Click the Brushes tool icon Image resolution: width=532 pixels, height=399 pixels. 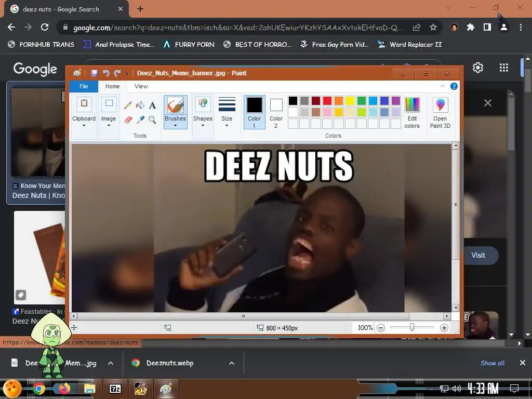tap(175, 105)
